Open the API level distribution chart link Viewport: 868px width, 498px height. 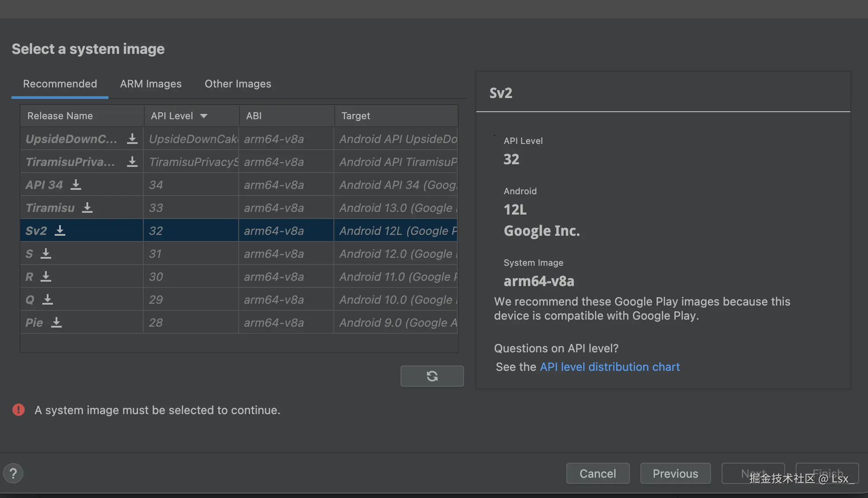point(610,367)
